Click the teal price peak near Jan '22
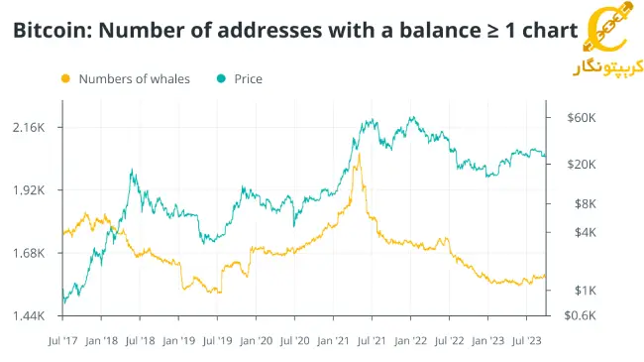This screenshot has height=362, width=644. (x=412, y=118)
